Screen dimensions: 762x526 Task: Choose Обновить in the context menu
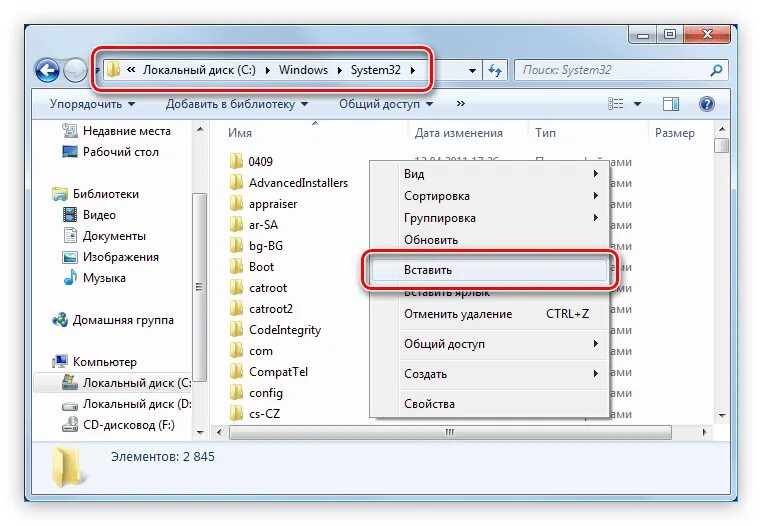488,240
